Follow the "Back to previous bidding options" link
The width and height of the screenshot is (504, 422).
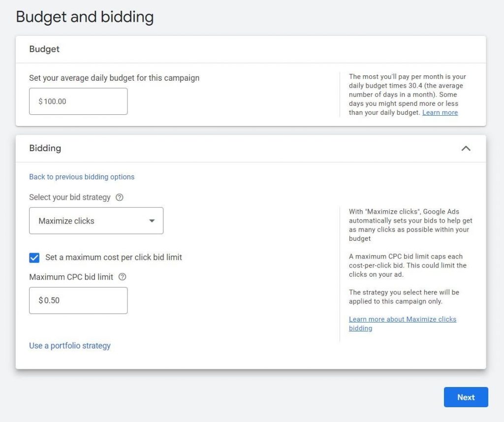point(82,177)
